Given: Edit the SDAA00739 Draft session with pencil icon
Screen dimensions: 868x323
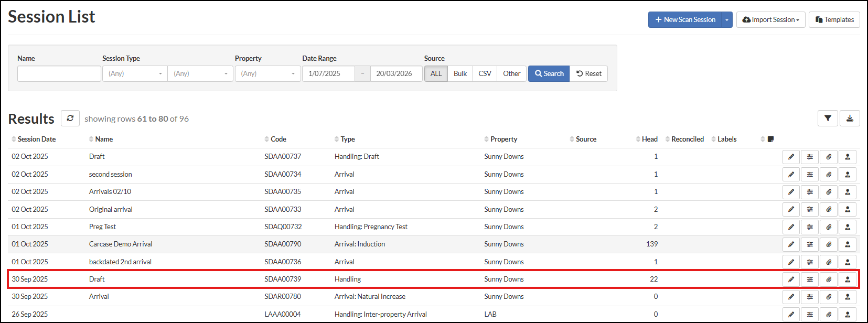Looking at the screenshot, I should 791,279.
